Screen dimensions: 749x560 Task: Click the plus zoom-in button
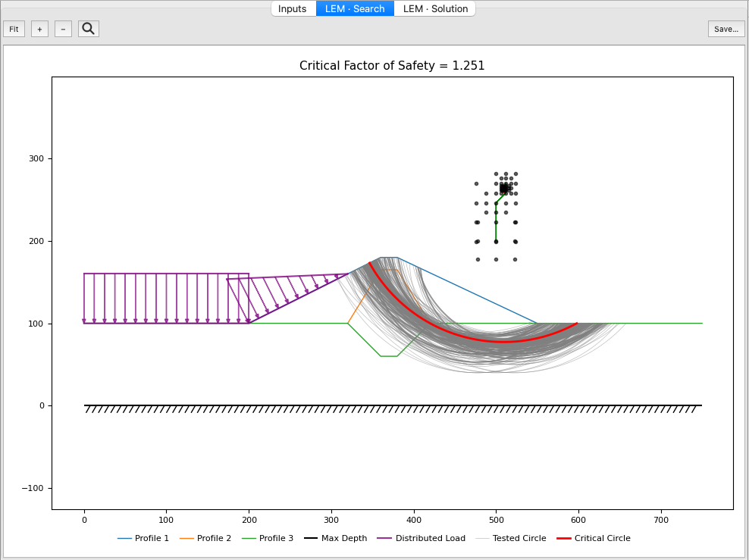click(39, 29)
